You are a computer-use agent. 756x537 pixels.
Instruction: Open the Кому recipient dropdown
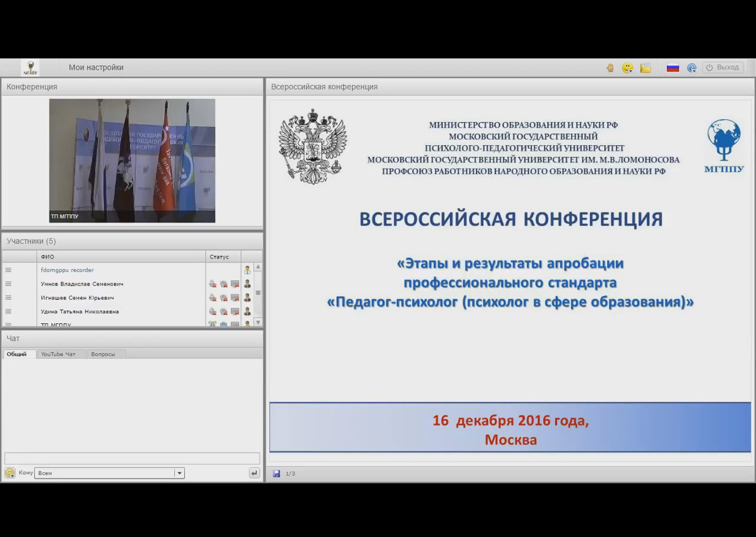(110, 473)
